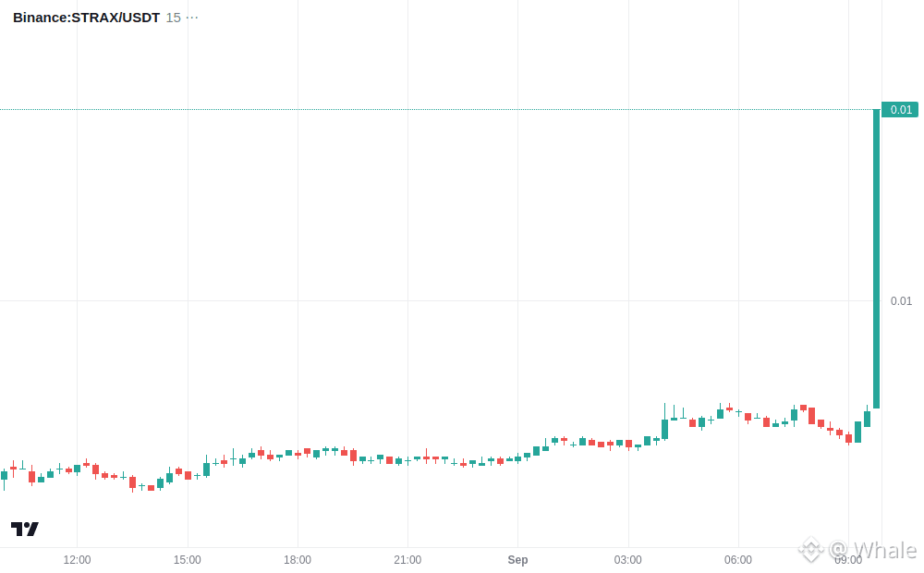
Task: Click the Binance:STRAX/USDT symbol title
Action: [x=86, y=18]
